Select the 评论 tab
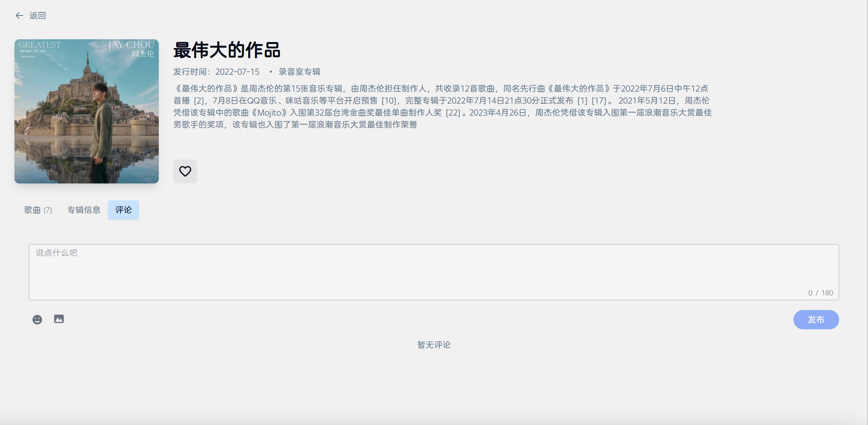This screenshot has width=868, height=425. point(123,210)
